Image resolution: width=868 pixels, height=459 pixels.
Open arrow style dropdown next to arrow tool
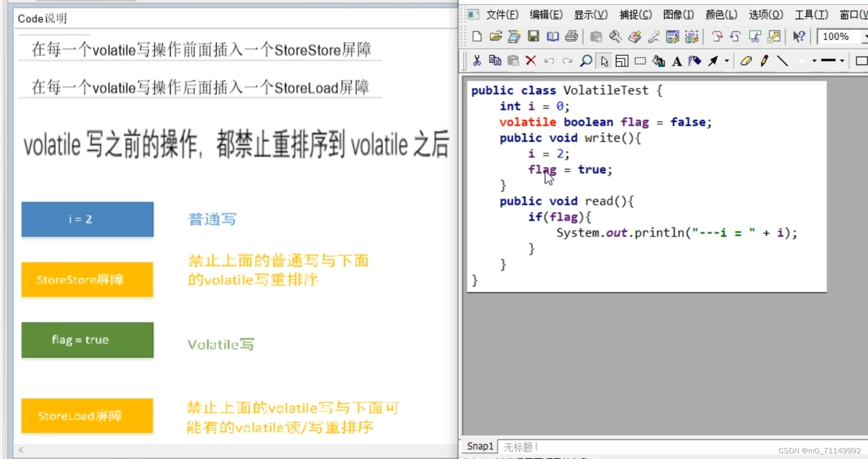pyautogui.click(x=727, y=61)
